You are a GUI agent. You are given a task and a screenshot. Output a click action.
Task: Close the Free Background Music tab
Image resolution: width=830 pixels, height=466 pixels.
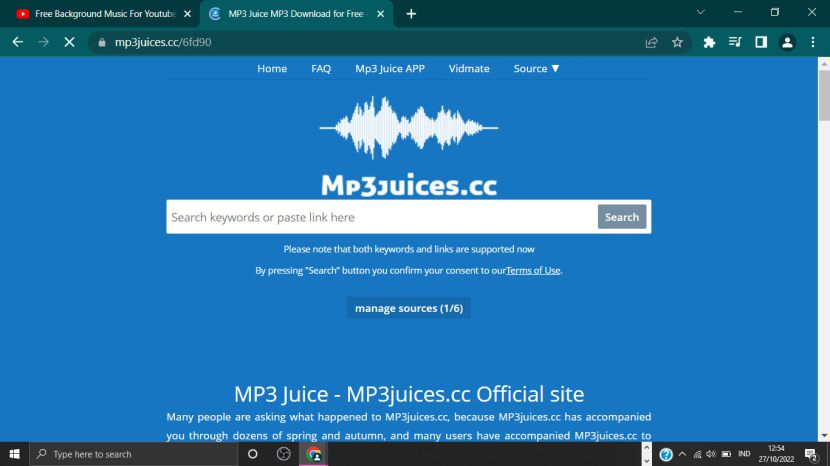click(x=187, y=14)
